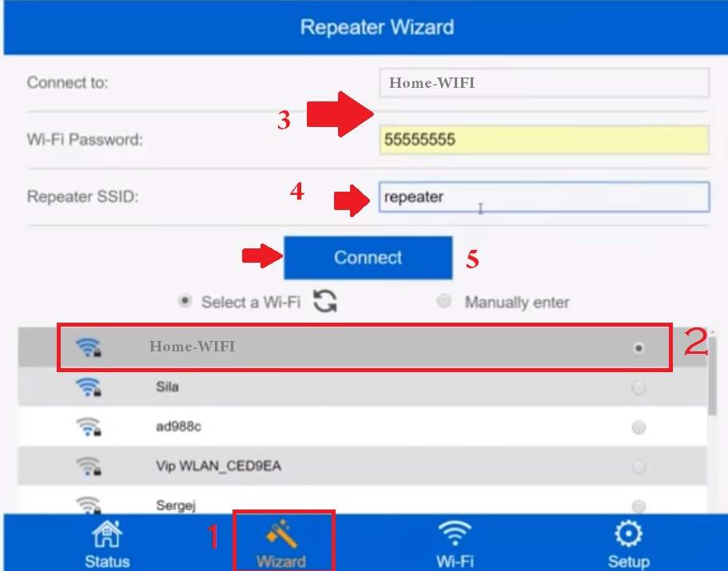
Task: Select the Home-WIFI radio button
Action: click(638, 348)
